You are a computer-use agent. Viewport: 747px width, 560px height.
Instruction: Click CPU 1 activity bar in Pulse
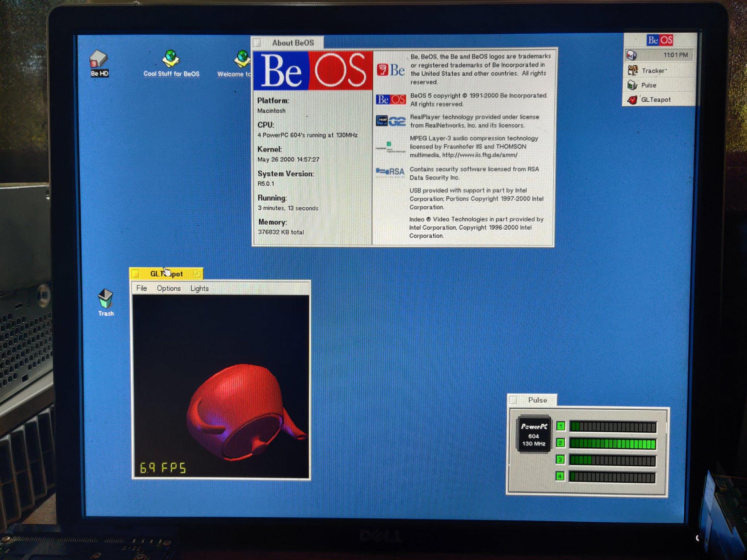coord(613,427)
